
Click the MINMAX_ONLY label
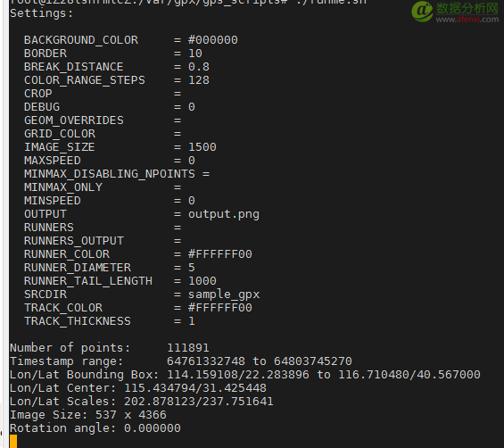[x=63, y=187]
